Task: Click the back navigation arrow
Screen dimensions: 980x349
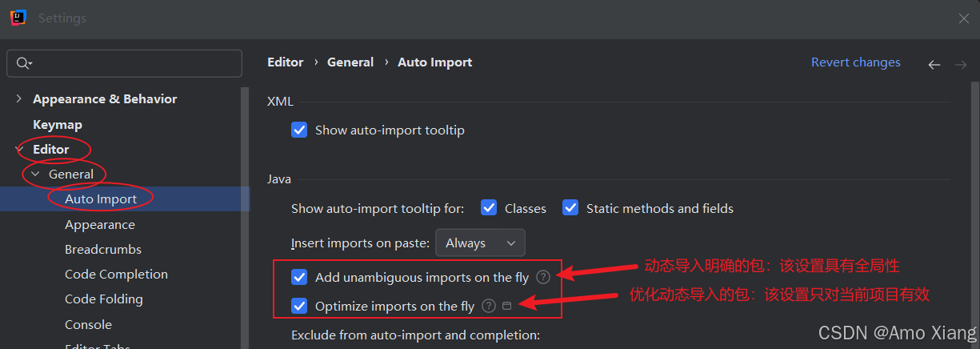Action: [934, 64]
